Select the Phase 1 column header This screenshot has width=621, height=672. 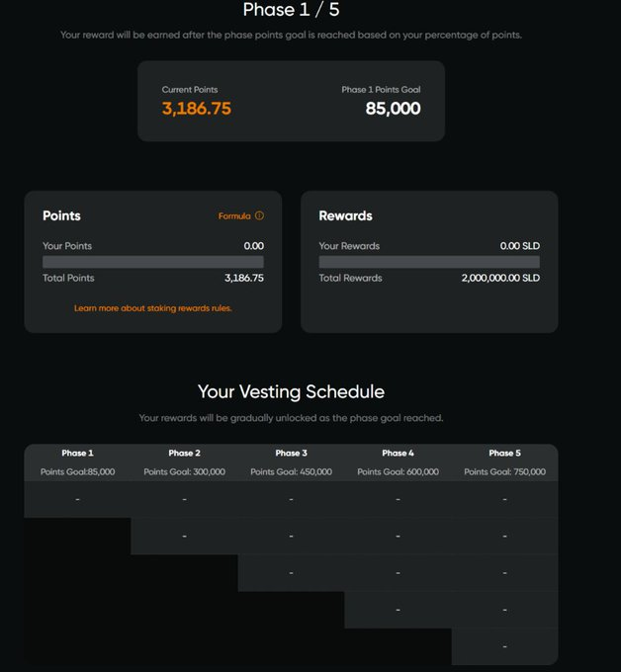click(x=77, y=453)
